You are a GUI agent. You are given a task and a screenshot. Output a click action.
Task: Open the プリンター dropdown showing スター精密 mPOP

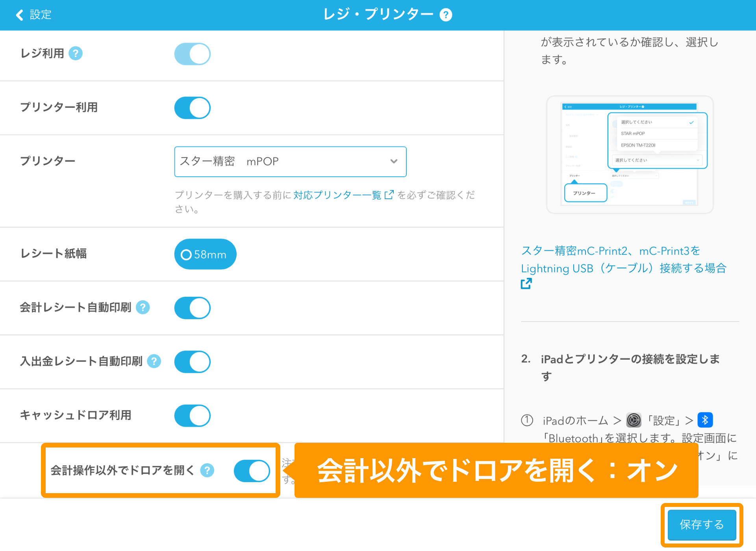pyautogui.click(x=290, y=161)
